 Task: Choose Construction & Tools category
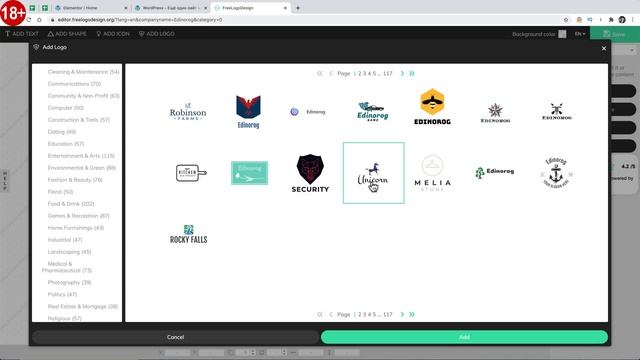pyautogui.click(x=78, y=120)
